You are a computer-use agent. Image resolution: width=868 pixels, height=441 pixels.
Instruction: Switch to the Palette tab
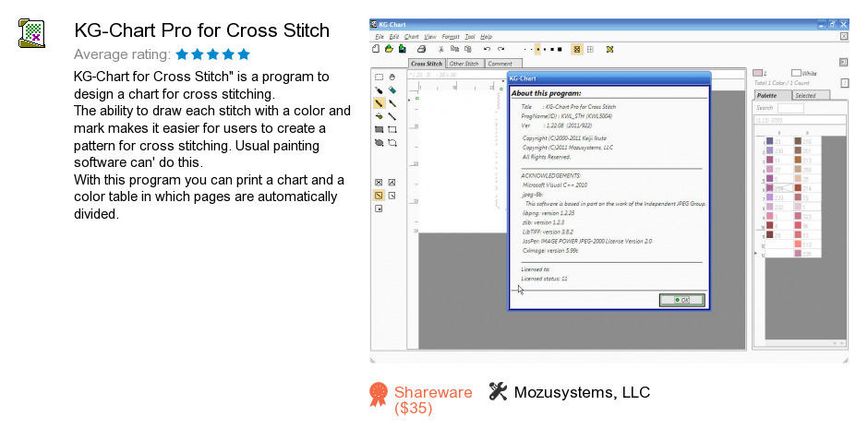773,96
